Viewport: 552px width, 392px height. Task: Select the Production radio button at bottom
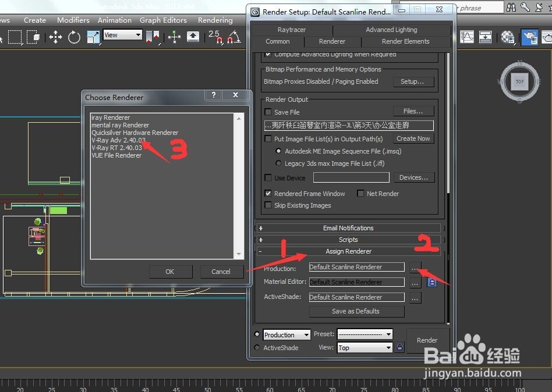(x=257, y=334)
